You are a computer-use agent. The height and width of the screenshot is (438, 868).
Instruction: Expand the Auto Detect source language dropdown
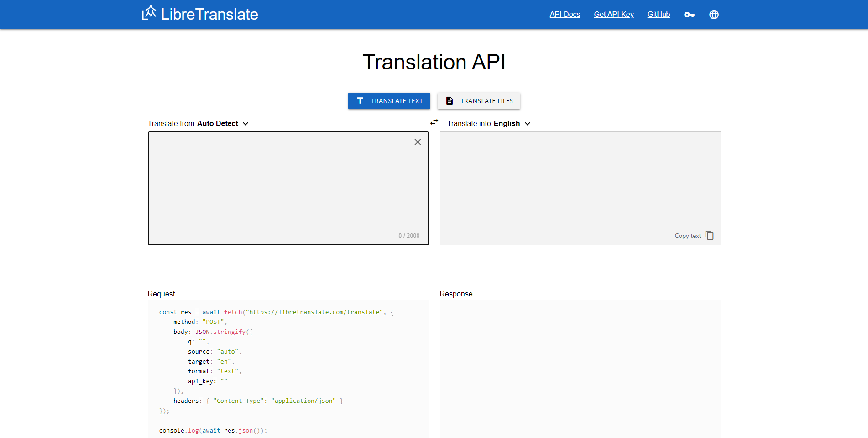tap(217, 123)
